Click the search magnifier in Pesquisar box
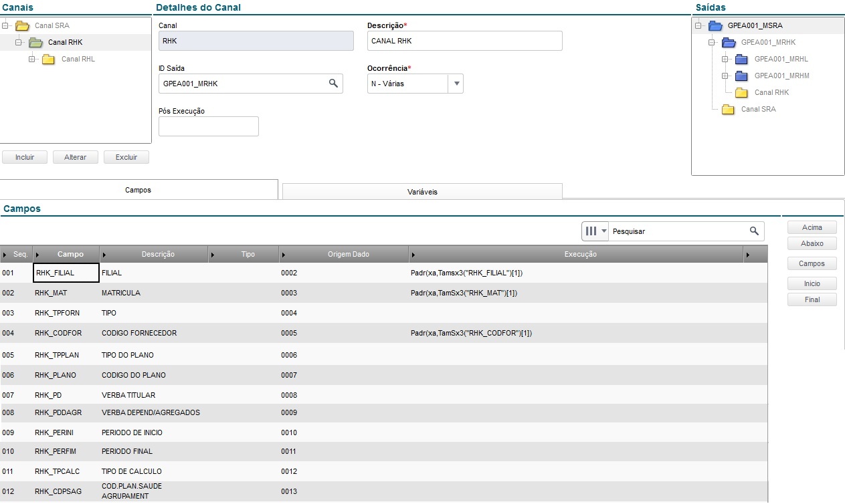Image resolution: width=845 pixels, height=504 pixels. [x=754, y=231]
